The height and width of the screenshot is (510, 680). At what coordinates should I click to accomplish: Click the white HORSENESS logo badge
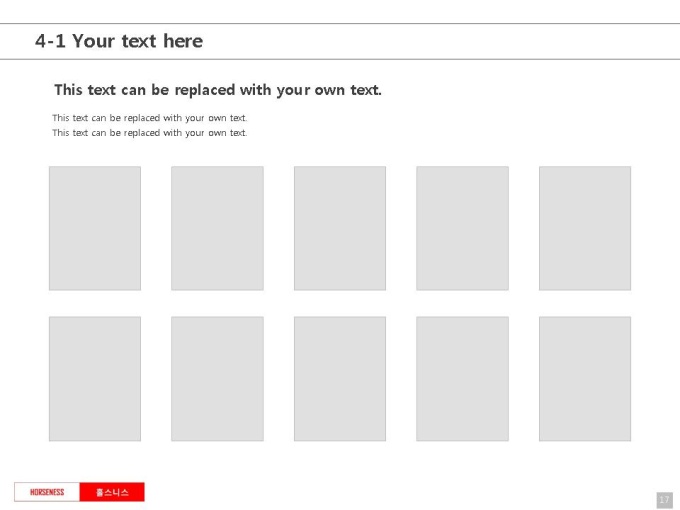click(47, 492)
